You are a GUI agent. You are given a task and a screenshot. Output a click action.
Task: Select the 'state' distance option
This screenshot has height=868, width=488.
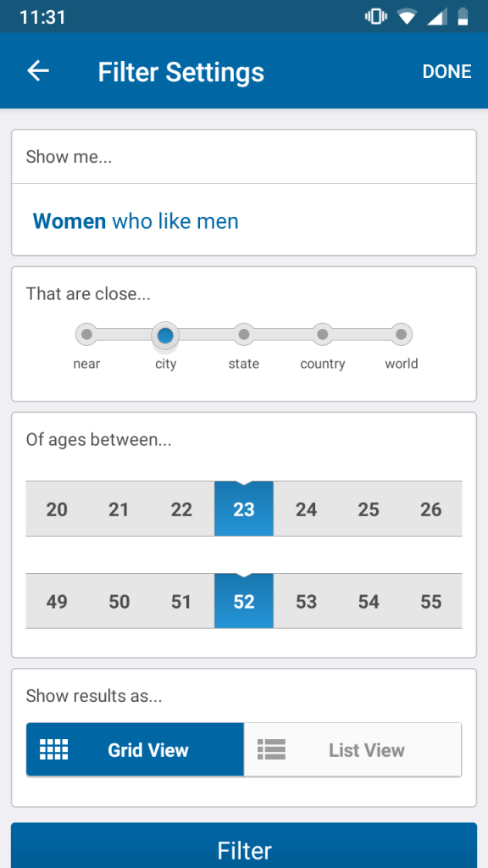point(244,334)
